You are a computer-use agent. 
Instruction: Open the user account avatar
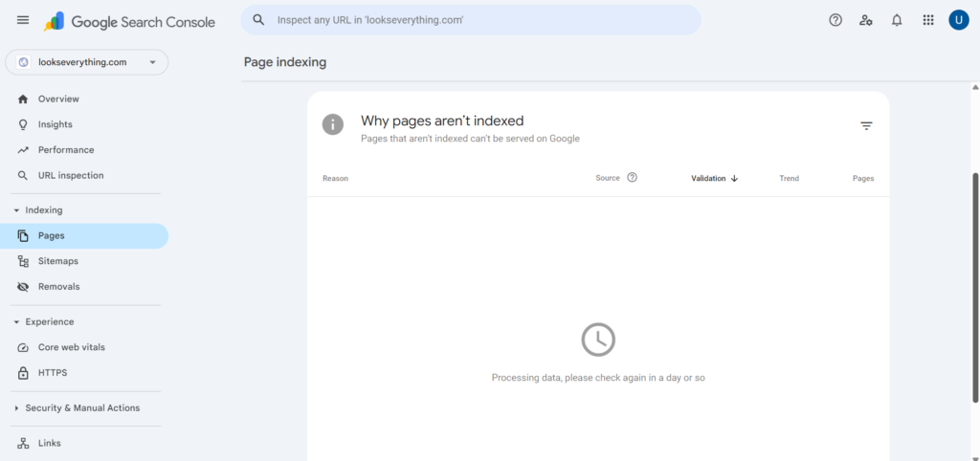(x=958, y=20)
